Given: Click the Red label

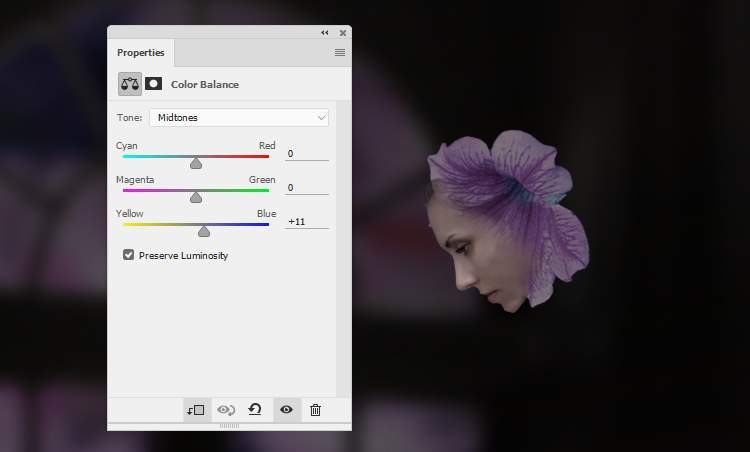Looking at the screenshot, I should click(267, 146).
